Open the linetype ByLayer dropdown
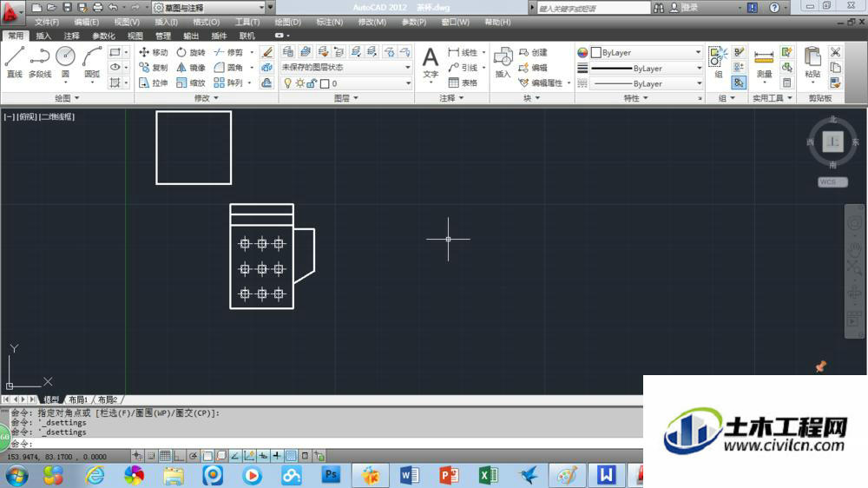 pos(646,83)
